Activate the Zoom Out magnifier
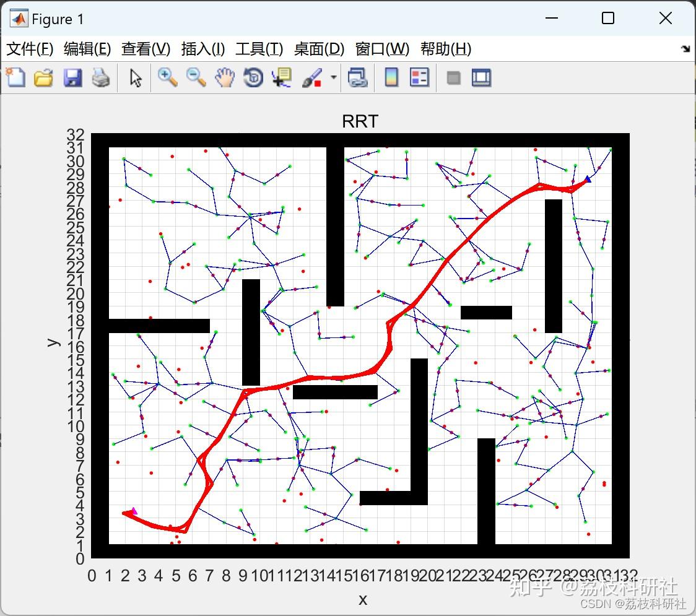 [x=196, y=77]
